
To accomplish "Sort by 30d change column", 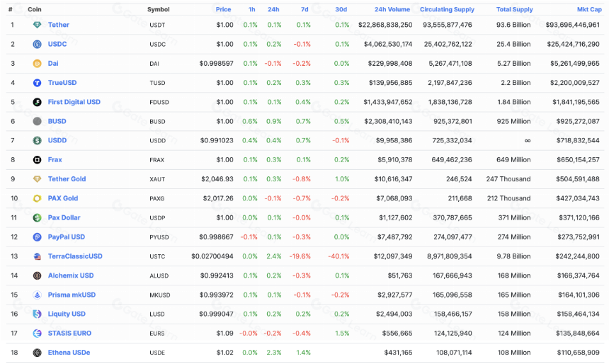I will (341, 9).
